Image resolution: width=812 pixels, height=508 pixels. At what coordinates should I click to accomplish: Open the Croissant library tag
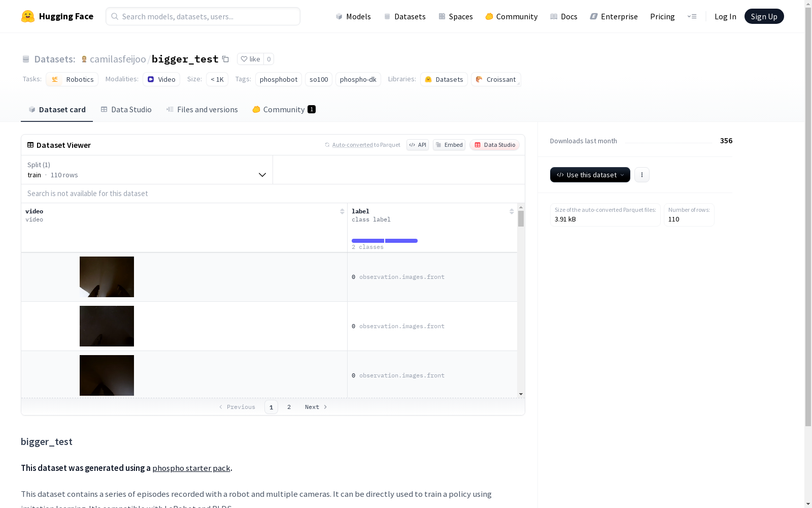496,79
